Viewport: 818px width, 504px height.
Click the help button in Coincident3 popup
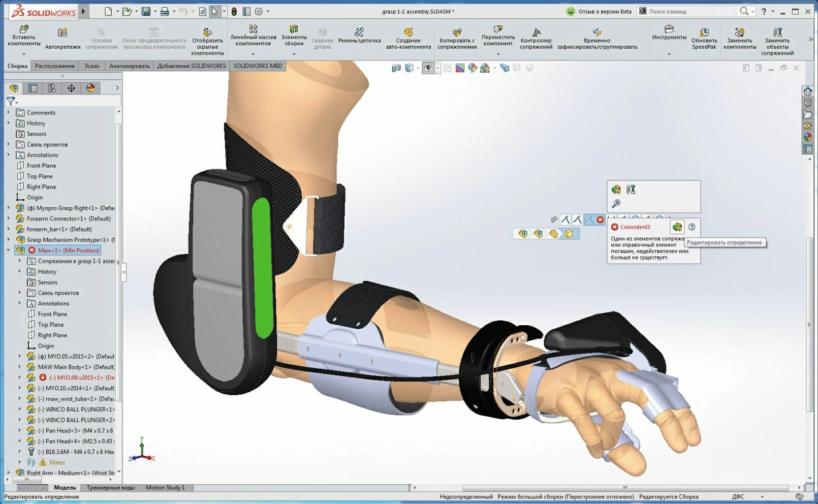[x=692, y=227]
